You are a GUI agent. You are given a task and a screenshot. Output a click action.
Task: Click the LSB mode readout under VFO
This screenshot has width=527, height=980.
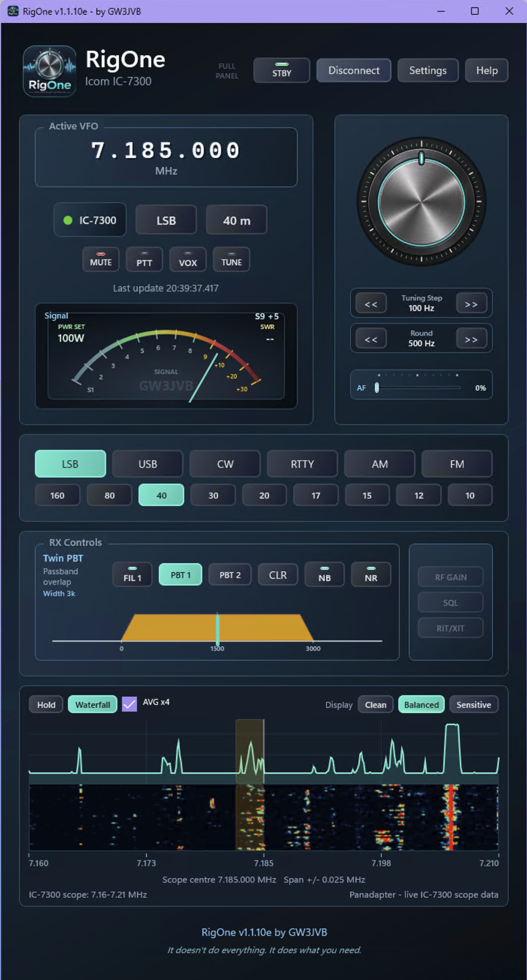pos(166,220)
